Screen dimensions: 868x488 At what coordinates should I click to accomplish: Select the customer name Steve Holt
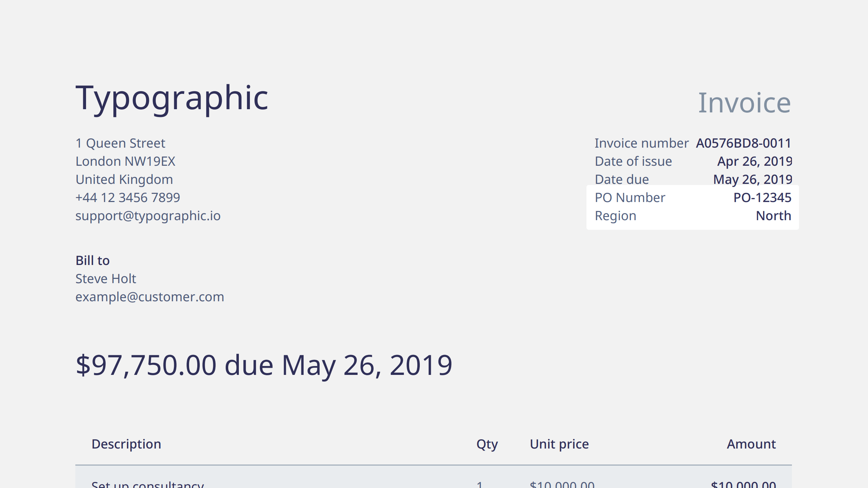click(106, 279)
